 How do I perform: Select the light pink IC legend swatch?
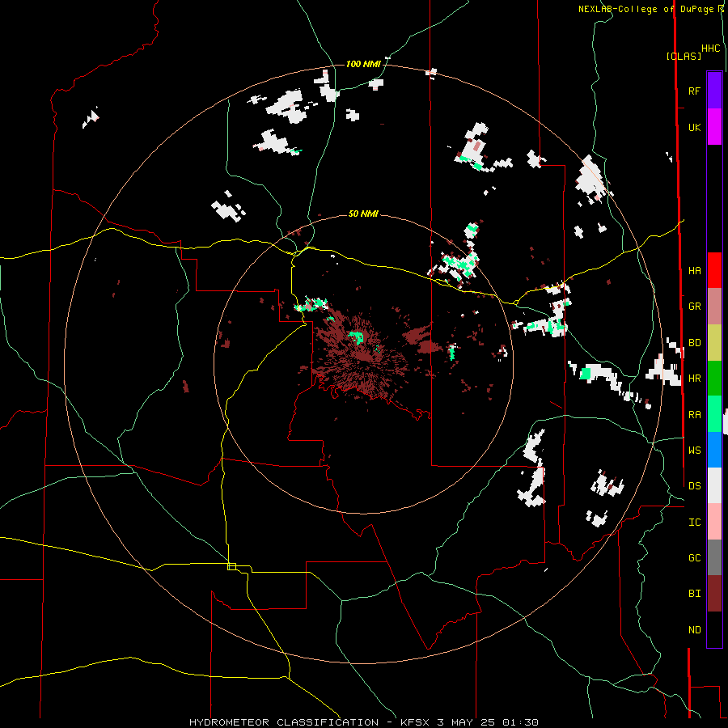[714, 522]
